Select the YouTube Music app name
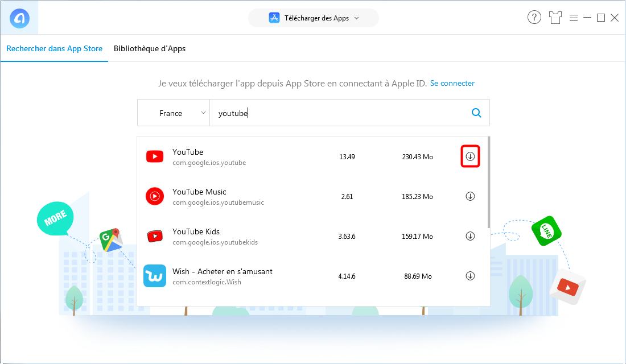 (199, 192)
